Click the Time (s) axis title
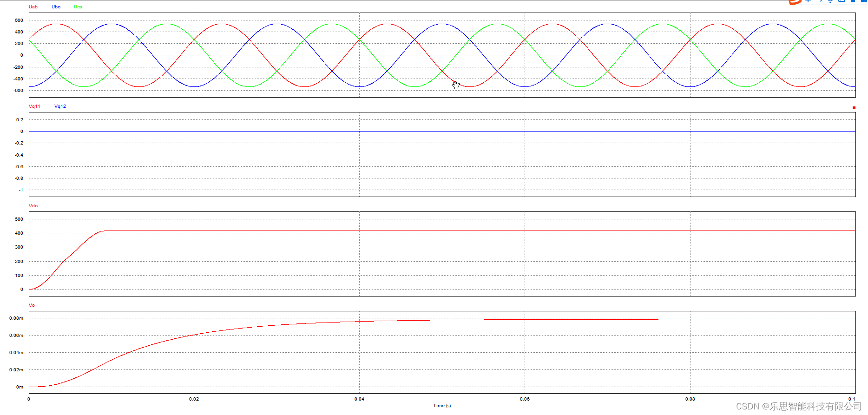Image resolution: width=868 pixels, height=415 pixels. click(x=442, y=406)
